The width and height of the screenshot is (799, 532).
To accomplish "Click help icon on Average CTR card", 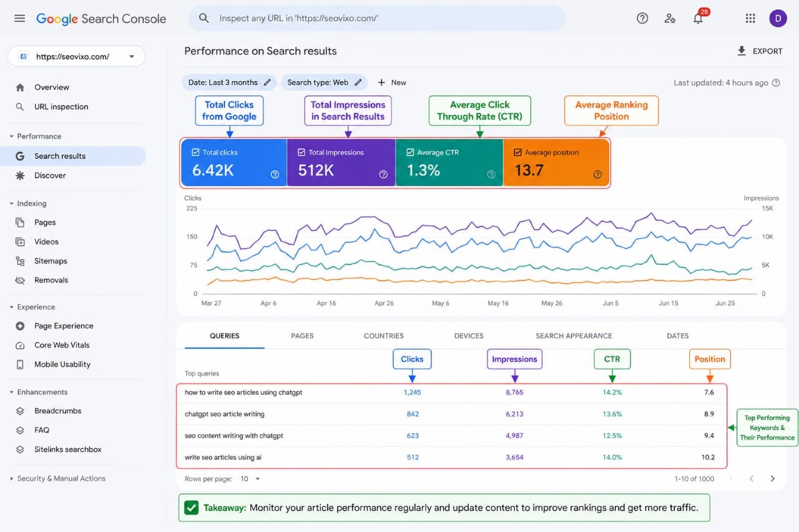I will click(x=491, y=175).
